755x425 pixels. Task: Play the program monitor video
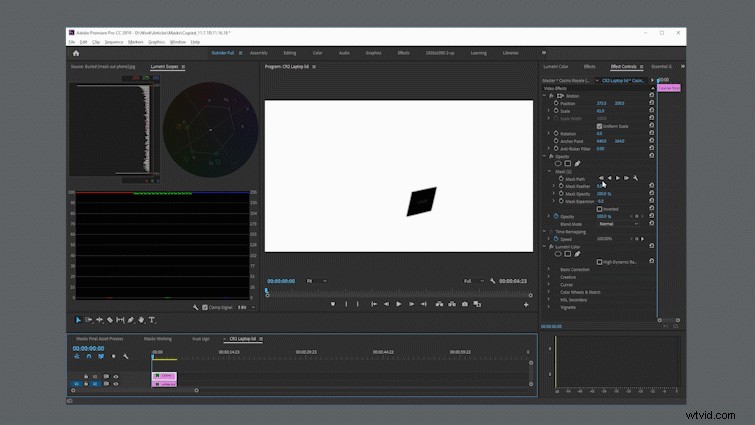(399, 304)
